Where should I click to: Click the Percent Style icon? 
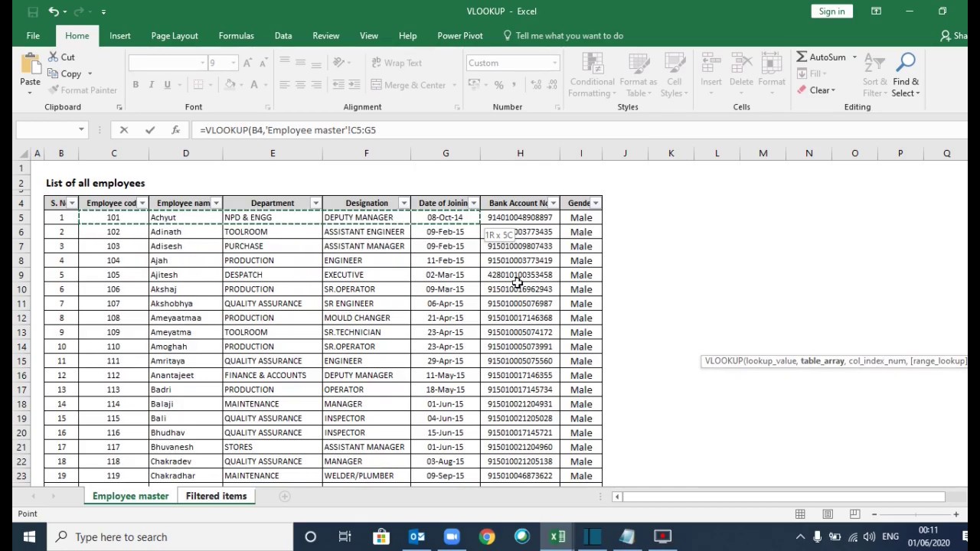pyautogui.click(x=498, y=85)
